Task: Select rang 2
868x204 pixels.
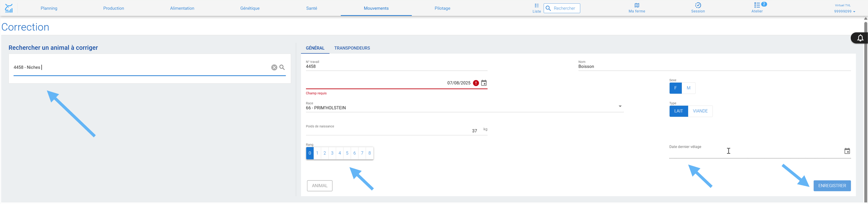Action: [325, 153]
